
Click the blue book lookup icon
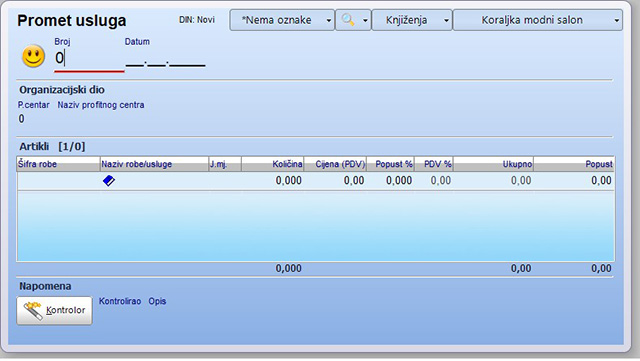pos(109,180)
